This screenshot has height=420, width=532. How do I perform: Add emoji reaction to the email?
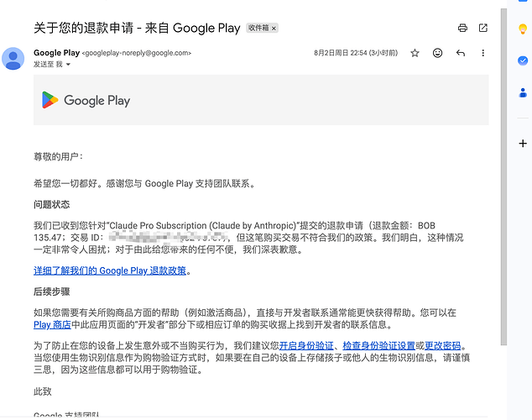[x=437, y=53]
